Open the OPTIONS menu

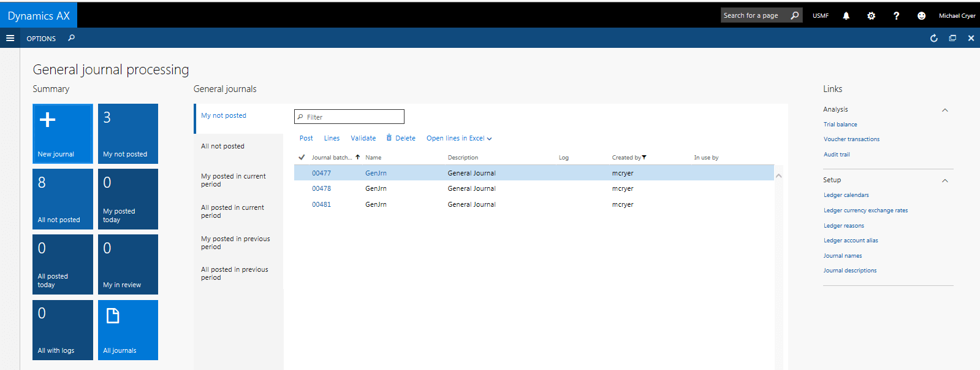(x=41, y=39)
